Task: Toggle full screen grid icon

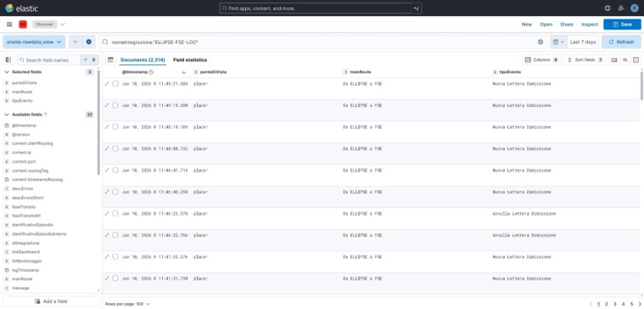Action: (x=636, y=60)
